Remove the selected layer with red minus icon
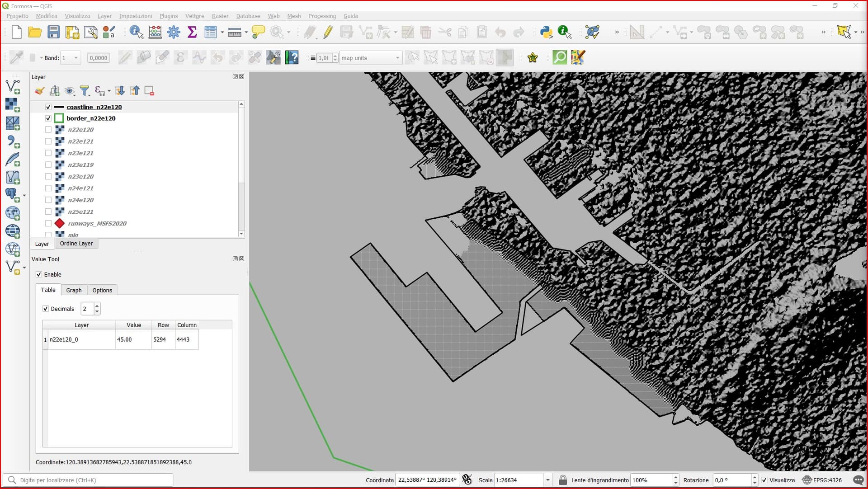Screen dimensions: 868x489 pos(149,91)
